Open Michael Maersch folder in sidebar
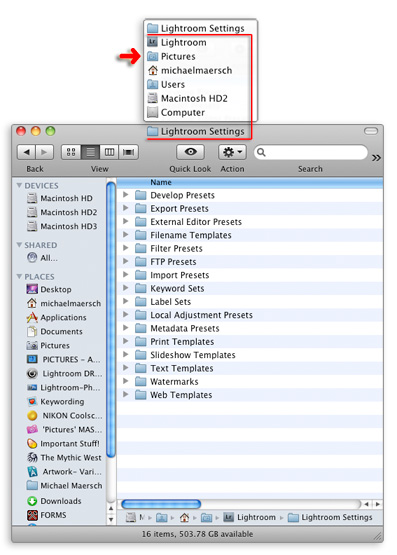 click(x=65, y=486)
